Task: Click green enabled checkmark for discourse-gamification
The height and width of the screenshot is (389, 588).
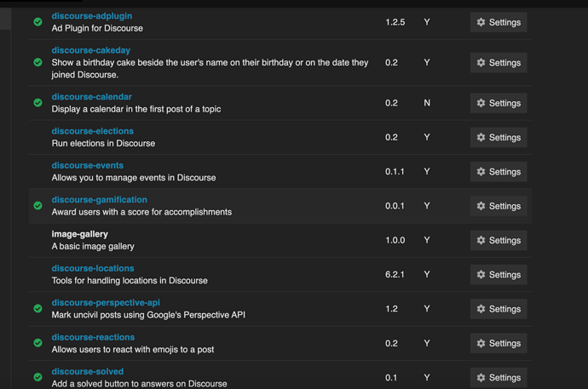Action: (37, 205)
